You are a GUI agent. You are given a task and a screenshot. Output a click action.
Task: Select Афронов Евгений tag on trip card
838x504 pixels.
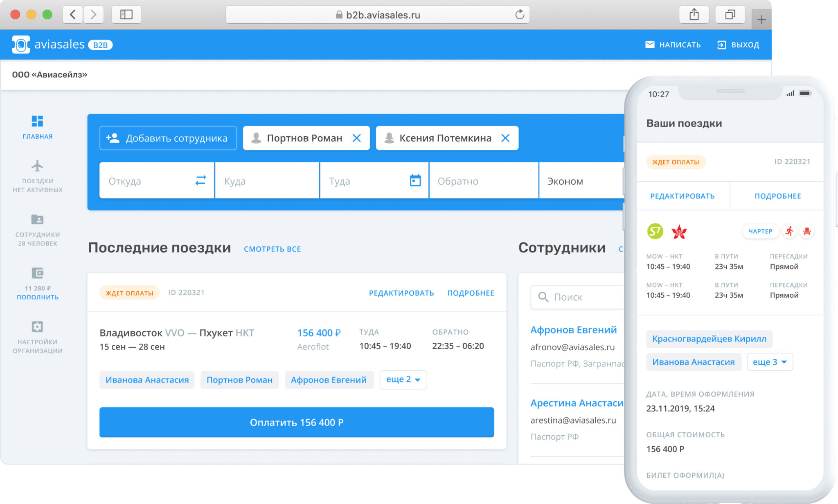(329, 380)
